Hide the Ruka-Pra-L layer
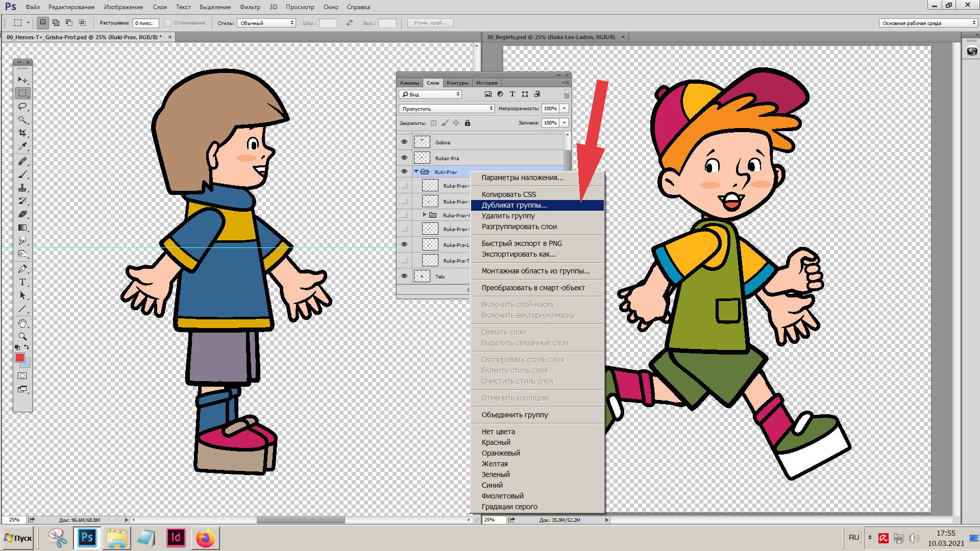980x551 pixels. click(404, 245)
